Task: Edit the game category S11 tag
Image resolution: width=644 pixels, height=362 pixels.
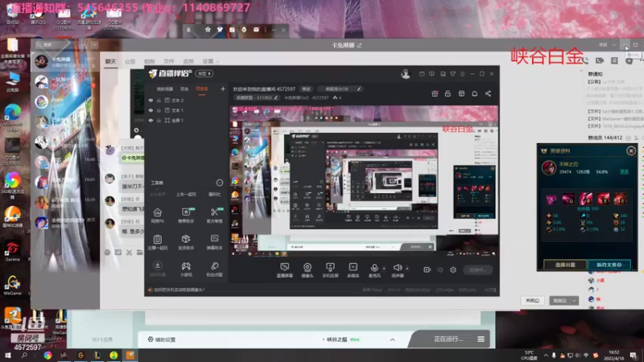Action: [x=257, y=97]
